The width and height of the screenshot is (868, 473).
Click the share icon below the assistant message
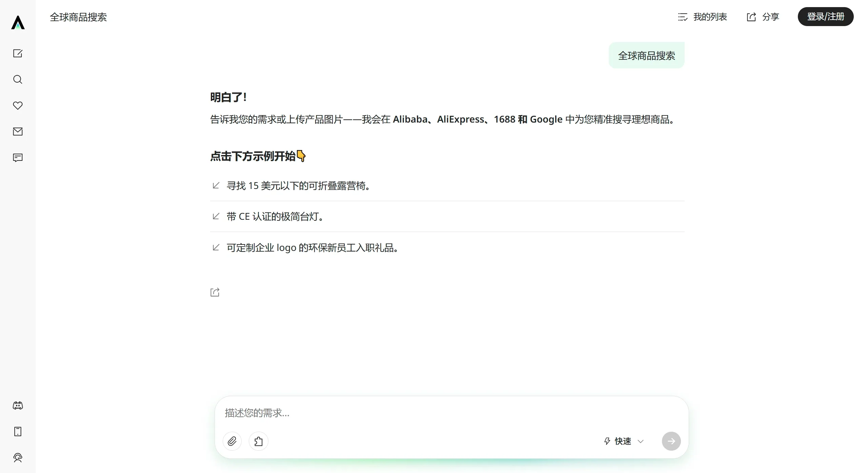point(215,292)
